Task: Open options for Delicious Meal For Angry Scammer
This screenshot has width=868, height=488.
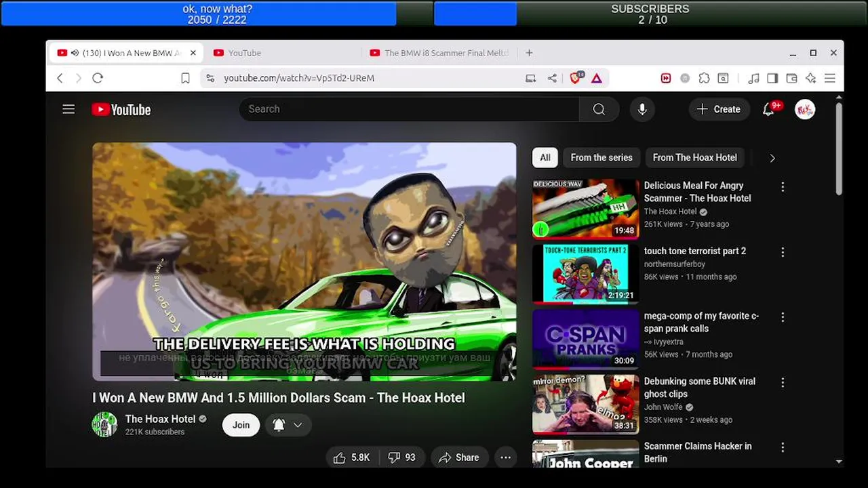Action: (783, 186)
